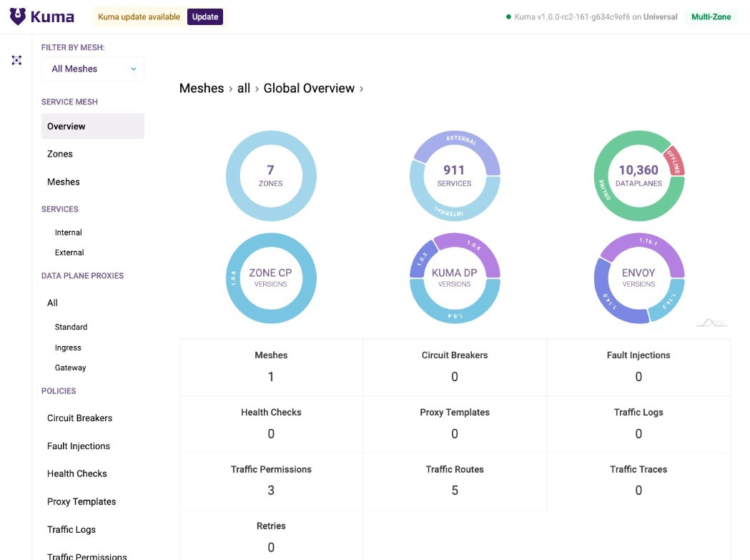Open the Traffic Routes count card
The image size is (750, 560).
(x=455, y=481)
